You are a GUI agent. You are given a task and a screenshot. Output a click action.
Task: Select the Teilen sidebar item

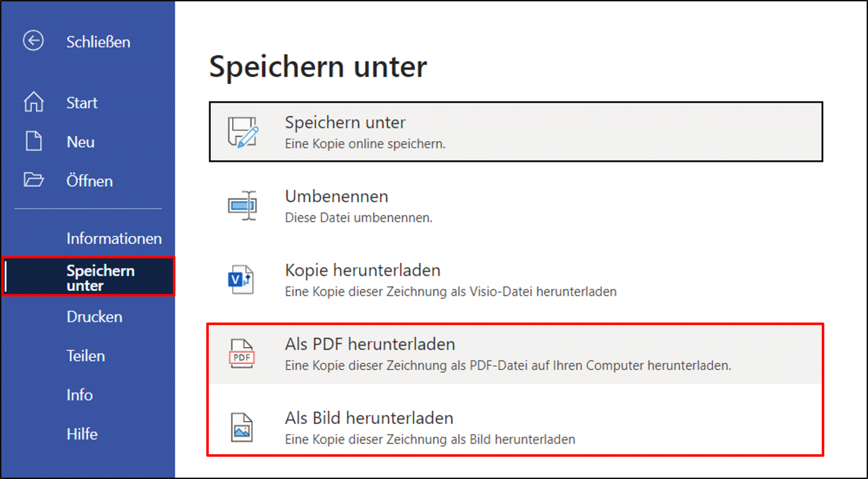point(86,356)
